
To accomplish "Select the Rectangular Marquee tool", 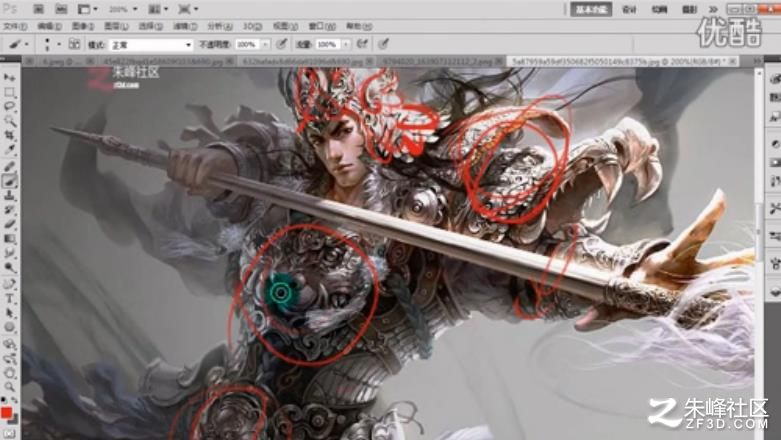I will click(9, 92).
